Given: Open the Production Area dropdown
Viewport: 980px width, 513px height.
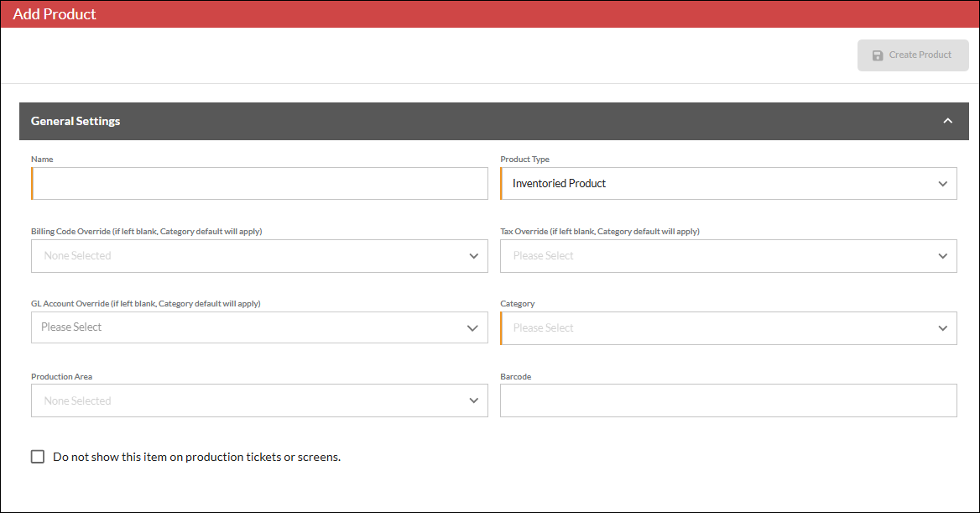Looking at the screenshot, I should (x=259, y=400).
